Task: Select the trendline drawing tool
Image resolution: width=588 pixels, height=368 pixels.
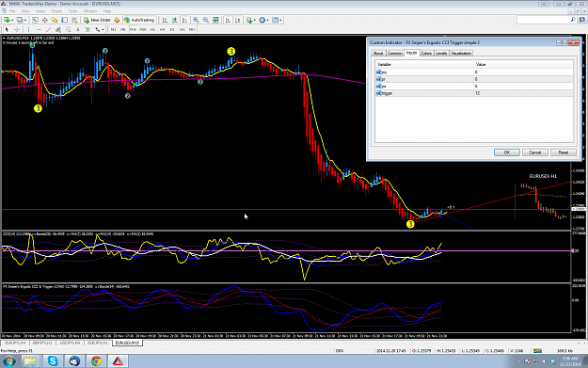Action: [48, 29]
